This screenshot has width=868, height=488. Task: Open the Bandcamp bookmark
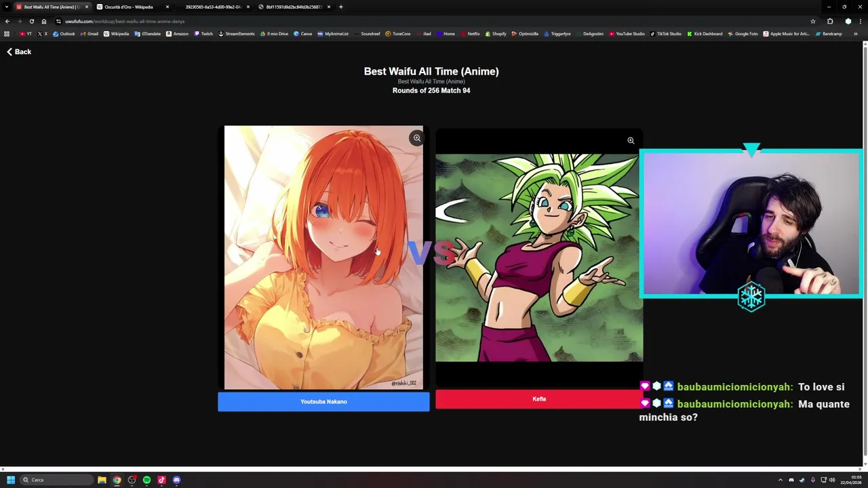point(828,34)
